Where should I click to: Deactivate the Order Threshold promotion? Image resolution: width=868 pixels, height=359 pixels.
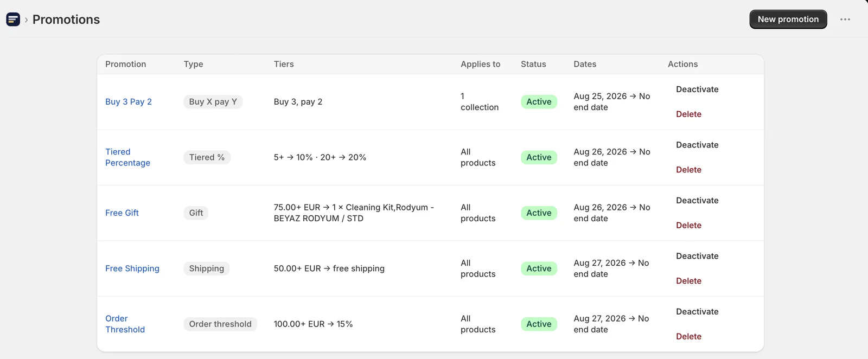point(697,312)
